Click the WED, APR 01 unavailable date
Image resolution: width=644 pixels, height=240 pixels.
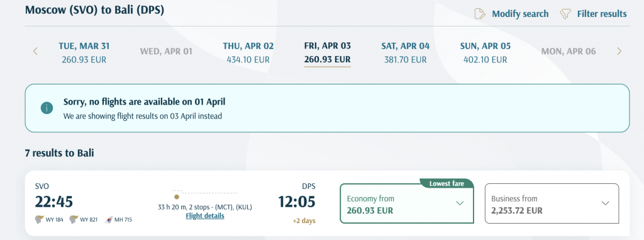click(x=166, y=52)
